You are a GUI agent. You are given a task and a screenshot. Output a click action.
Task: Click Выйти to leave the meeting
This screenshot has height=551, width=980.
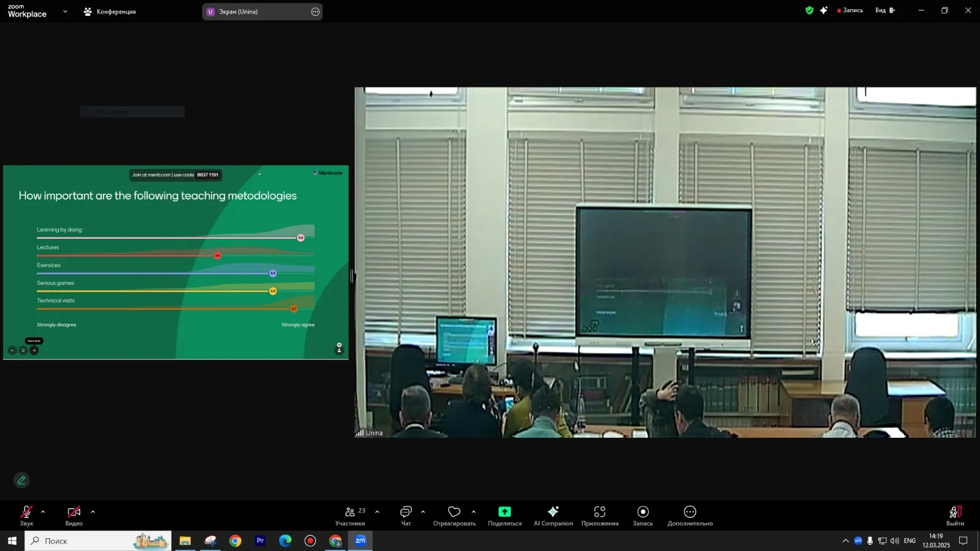point(955,515)
